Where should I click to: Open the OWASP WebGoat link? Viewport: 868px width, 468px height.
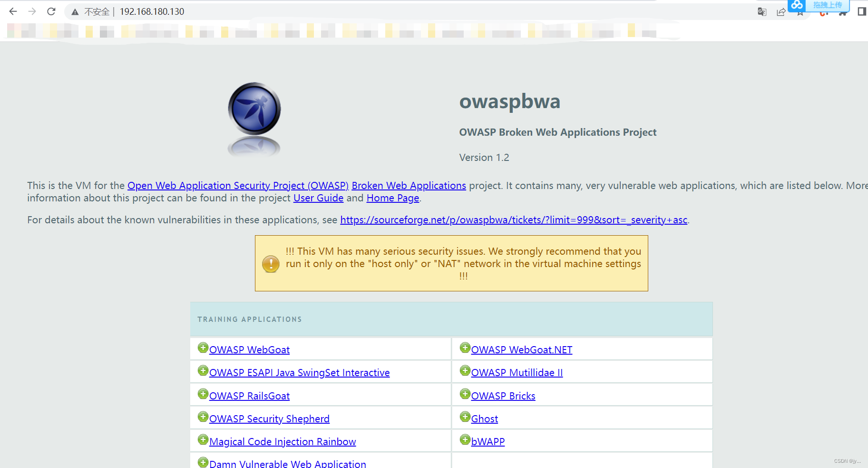[x=249, y=350]
